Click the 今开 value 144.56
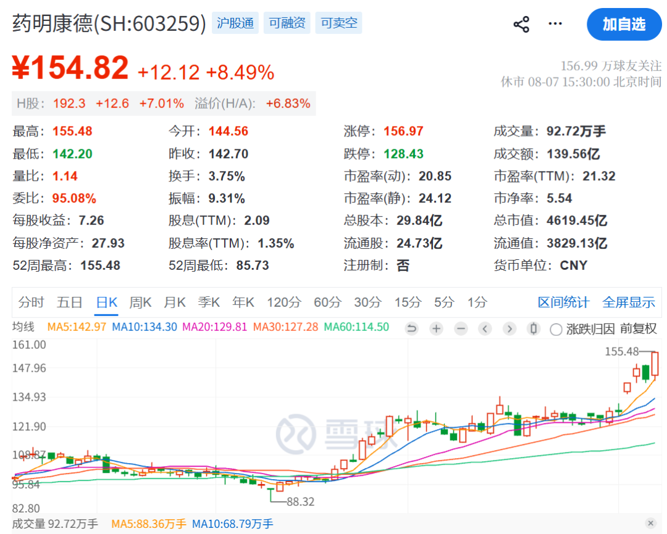The height and width of the screenshot is (534, 667). (x=228, y=131)
